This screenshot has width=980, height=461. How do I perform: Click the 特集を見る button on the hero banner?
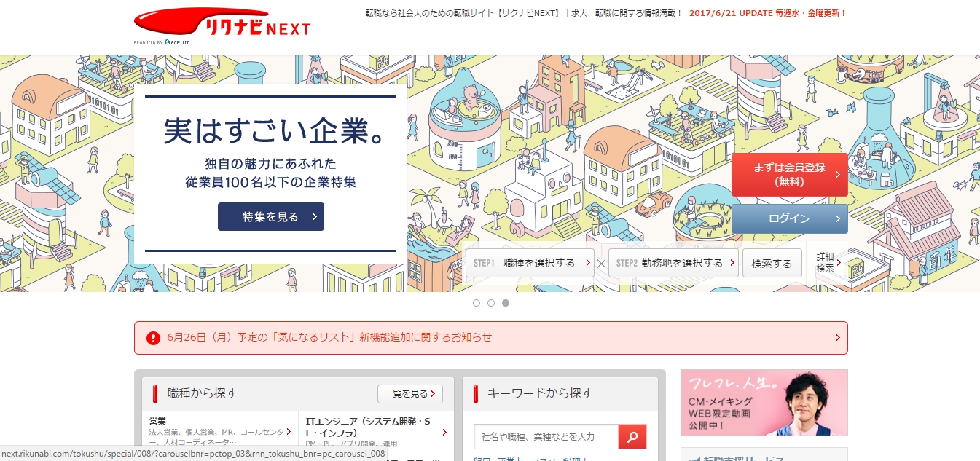click(x=270, y=216)
